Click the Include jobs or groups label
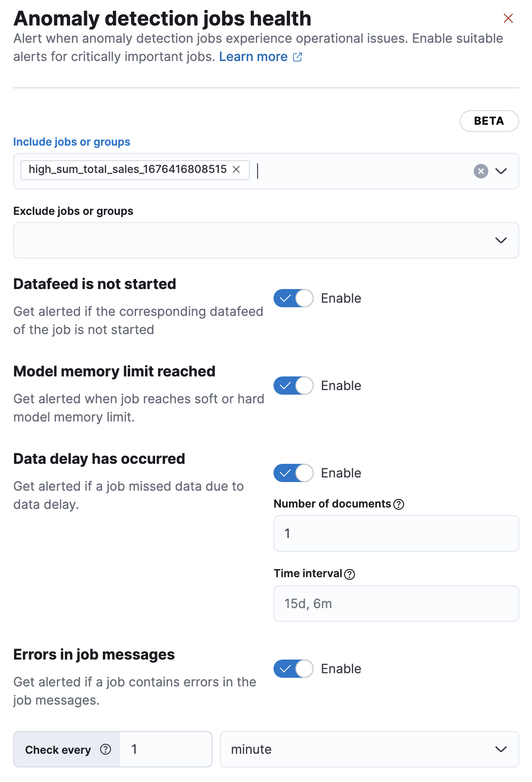Screen dimensions: 532x782 coord(72,142)
